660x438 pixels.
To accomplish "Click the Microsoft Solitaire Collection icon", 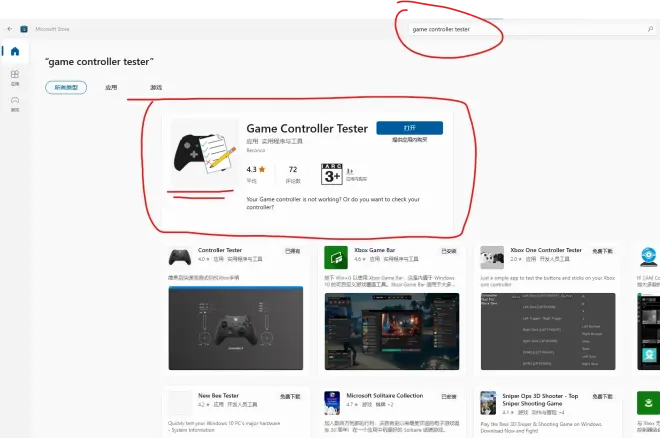I will click(332, 403).
